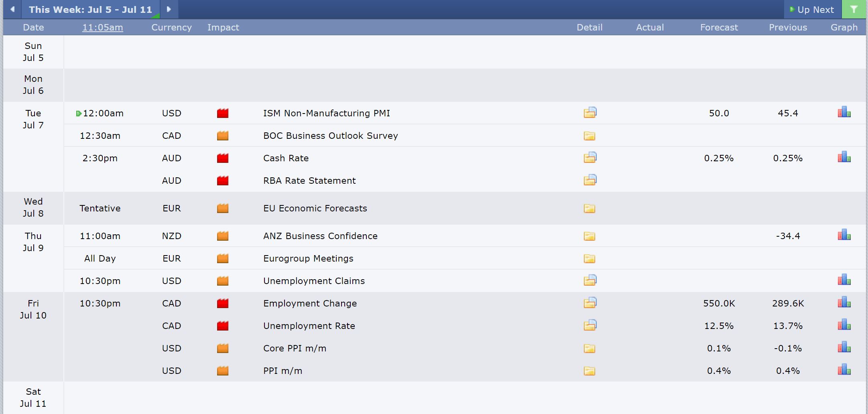Change time via 11:05am link
The image size is (868, 414).
[x=102, y=27]
